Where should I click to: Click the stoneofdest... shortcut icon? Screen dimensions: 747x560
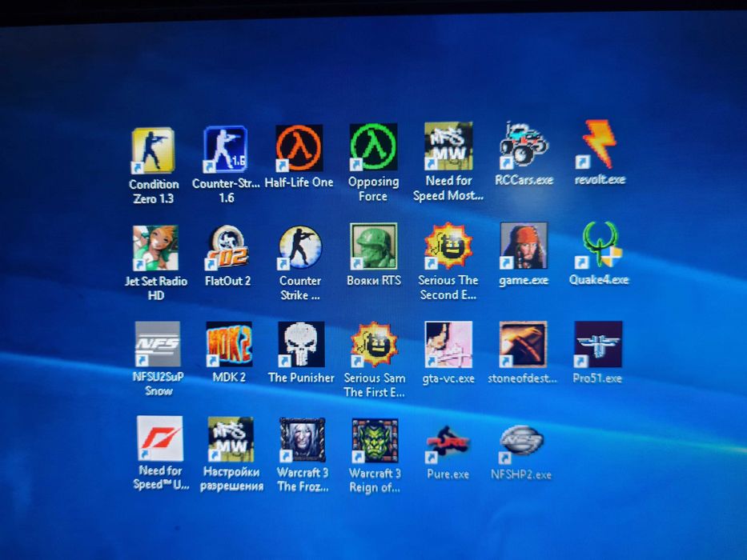click(x=523, y=344)
